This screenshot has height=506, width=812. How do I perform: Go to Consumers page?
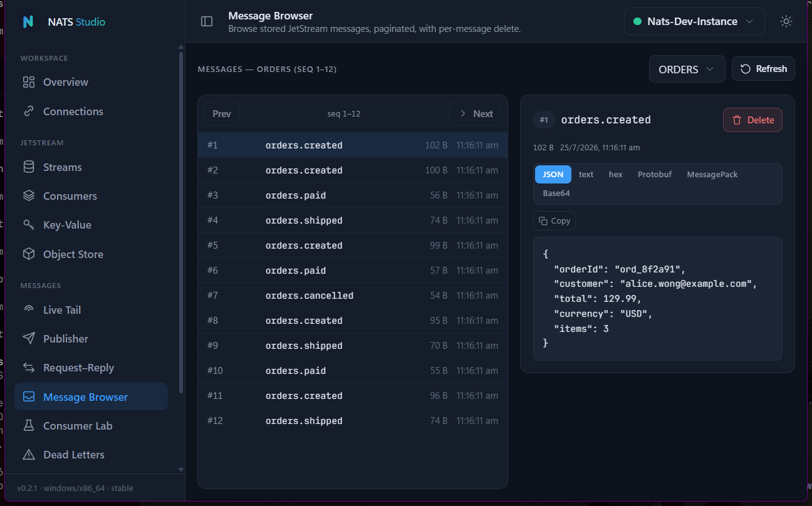click(x=91, y=196)
